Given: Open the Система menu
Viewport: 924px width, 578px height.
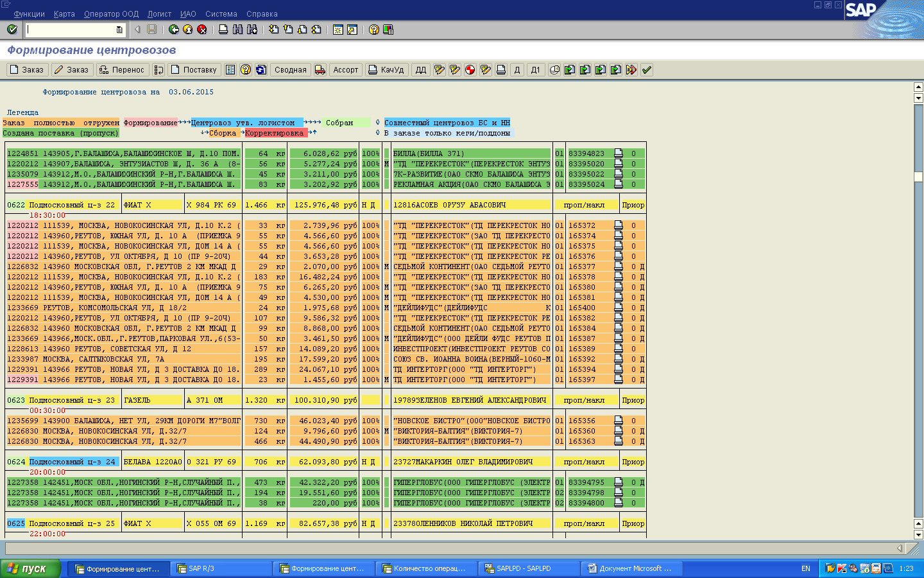Looking at the screenshot, I should click(221, 13).
